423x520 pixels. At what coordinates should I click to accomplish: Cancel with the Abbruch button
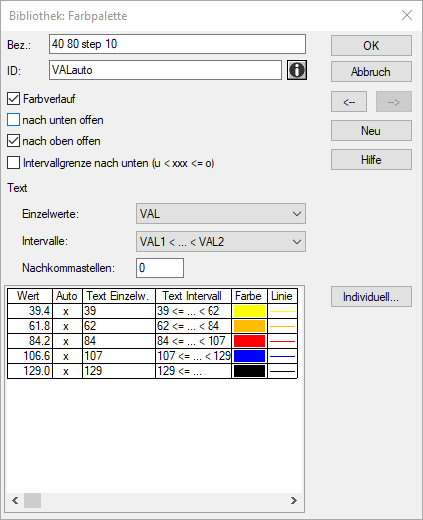371,72
